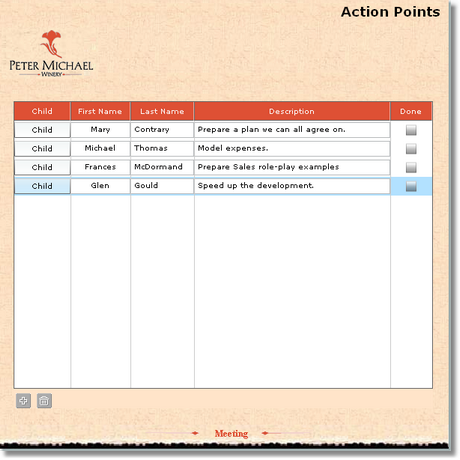Edit the 'Model expenses.' description field
The image size is (460, 460).
coord(292,149)
